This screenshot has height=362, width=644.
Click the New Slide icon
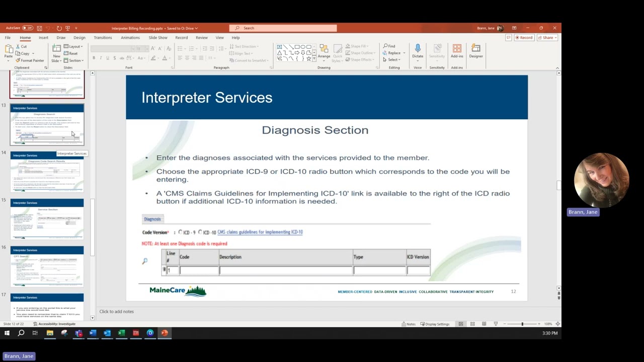[56, 48]
